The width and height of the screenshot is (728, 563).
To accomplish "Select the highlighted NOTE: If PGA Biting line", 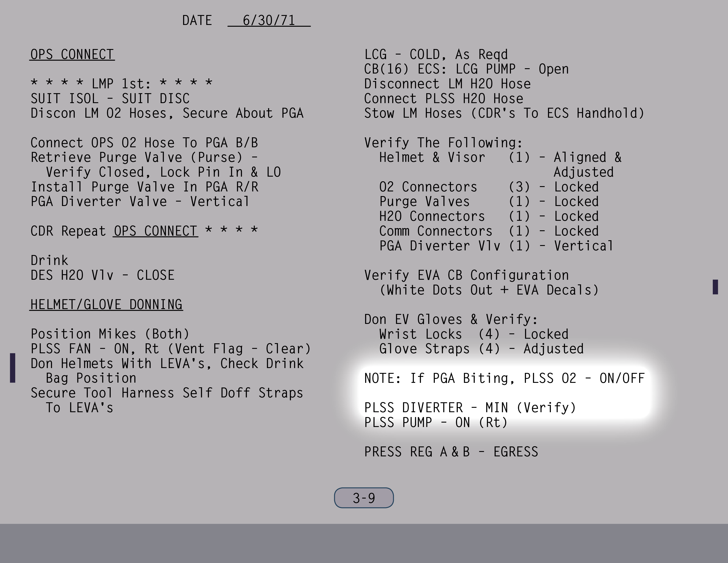I will click(504, 378).
